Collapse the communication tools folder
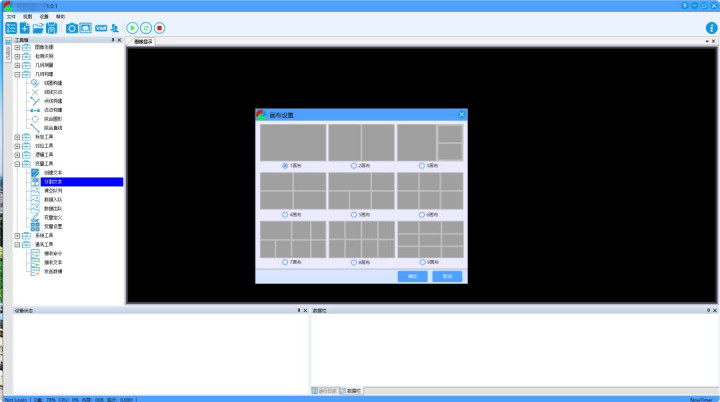Screen dimensions: 720x402 (17, 244)
